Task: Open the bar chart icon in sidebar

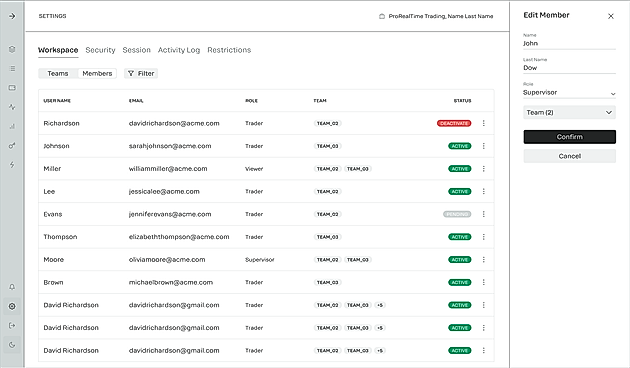Action: 12,126
